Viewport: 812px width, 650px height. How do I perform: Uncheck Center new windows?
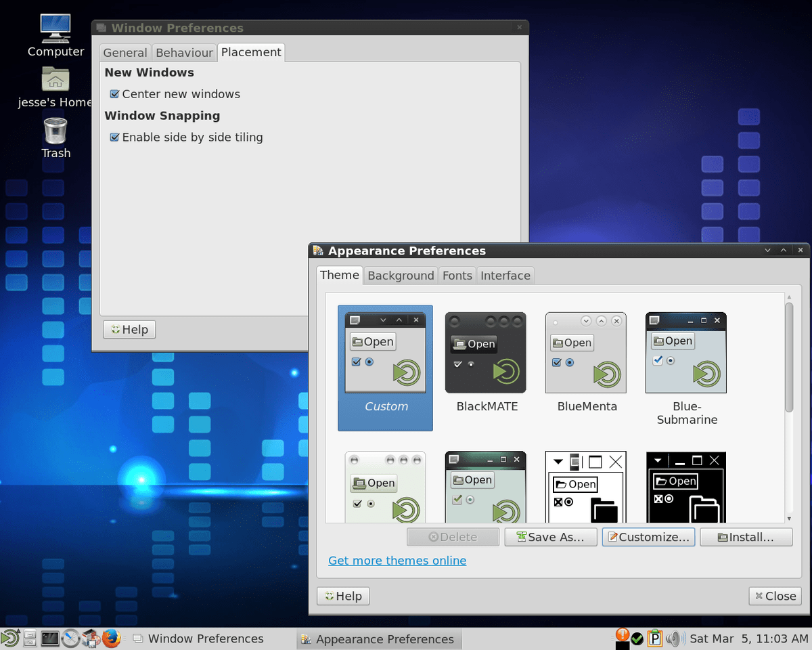pos(114,94)
